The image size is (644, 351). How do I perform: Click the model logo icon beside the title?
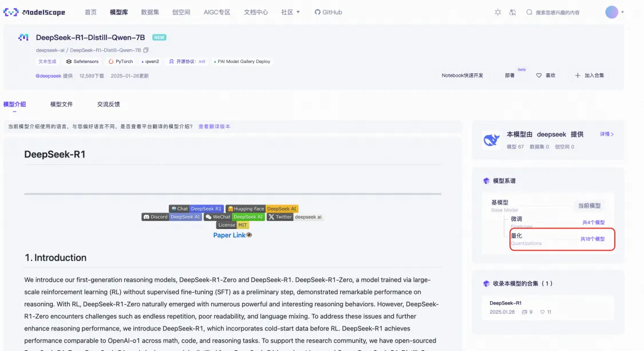[x=23, y=37]
